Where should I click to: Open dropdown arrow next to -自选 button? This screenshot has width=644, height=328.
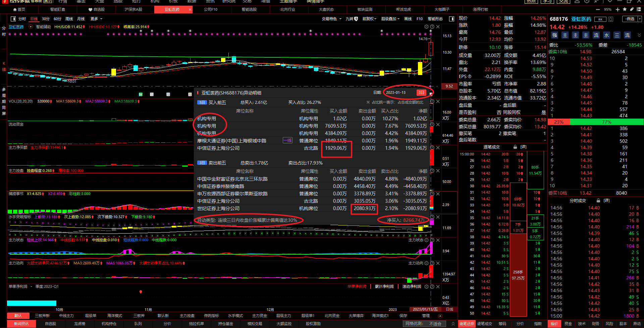tap(640, 19)
